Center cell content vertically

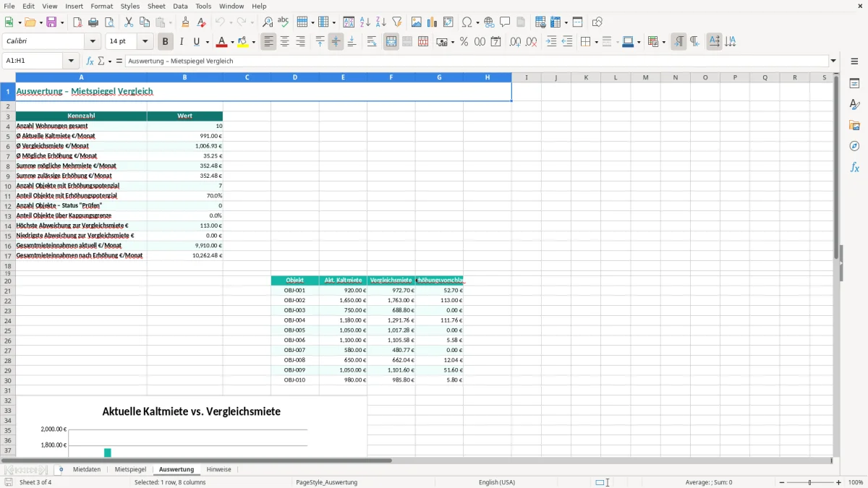click(x=336, y=42)
